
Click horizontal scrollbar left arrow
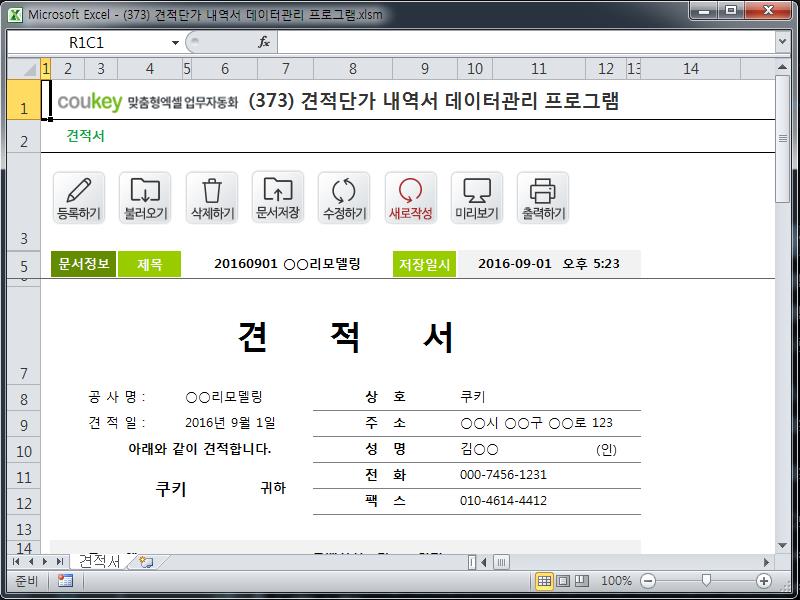point(484,562)
